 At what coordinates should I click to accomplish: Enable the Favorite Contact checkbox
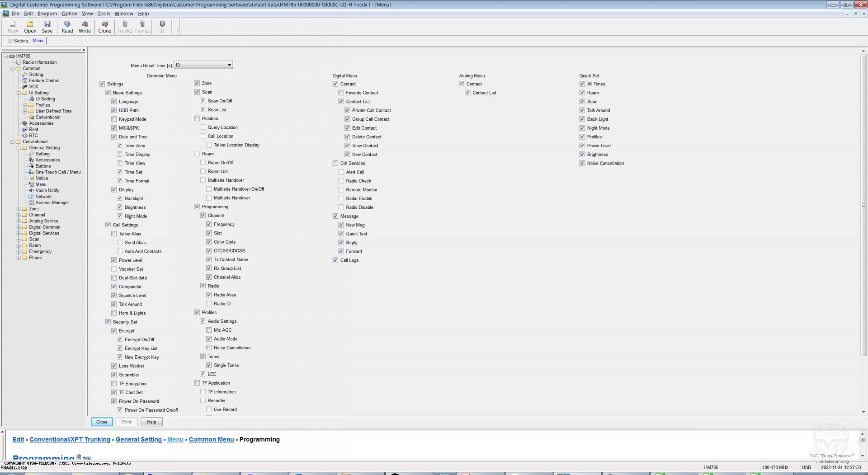(341, 93)
